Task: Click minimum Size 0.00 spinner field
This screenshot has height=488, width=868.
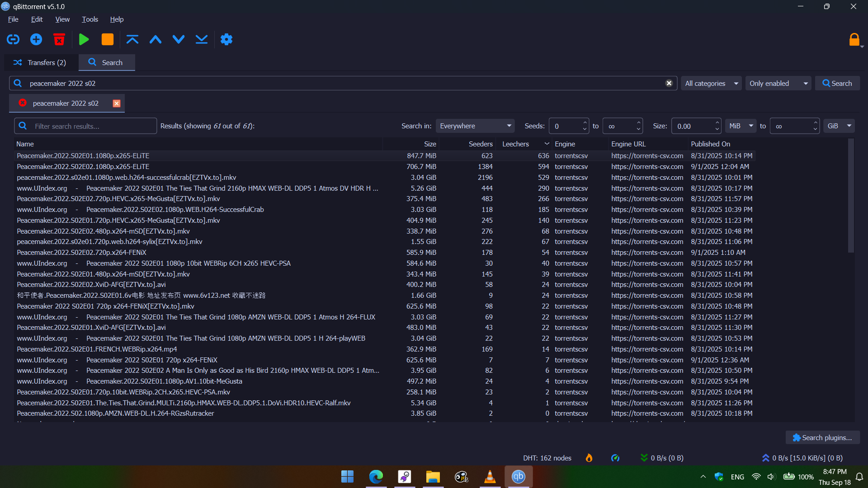Action: pyautogui.click(x=696, y=126)
